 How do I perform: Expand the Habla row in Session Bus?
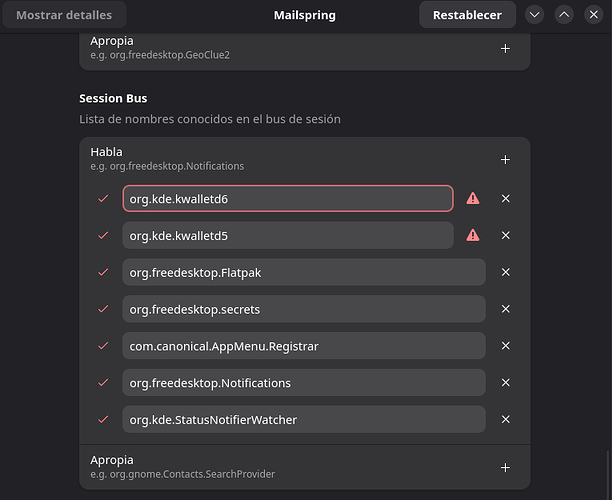(x=280, y=159)
